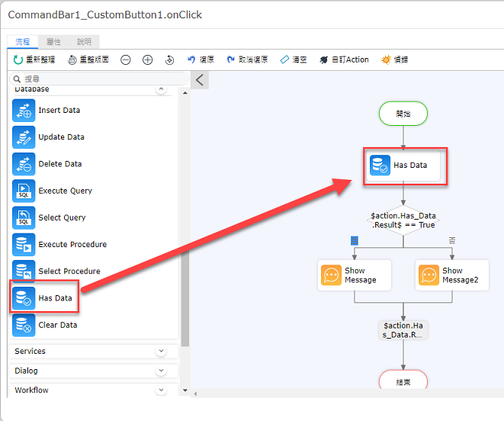Expand the Workflow category
This screenshot has height=421, width=504.
tap(161, 390)
